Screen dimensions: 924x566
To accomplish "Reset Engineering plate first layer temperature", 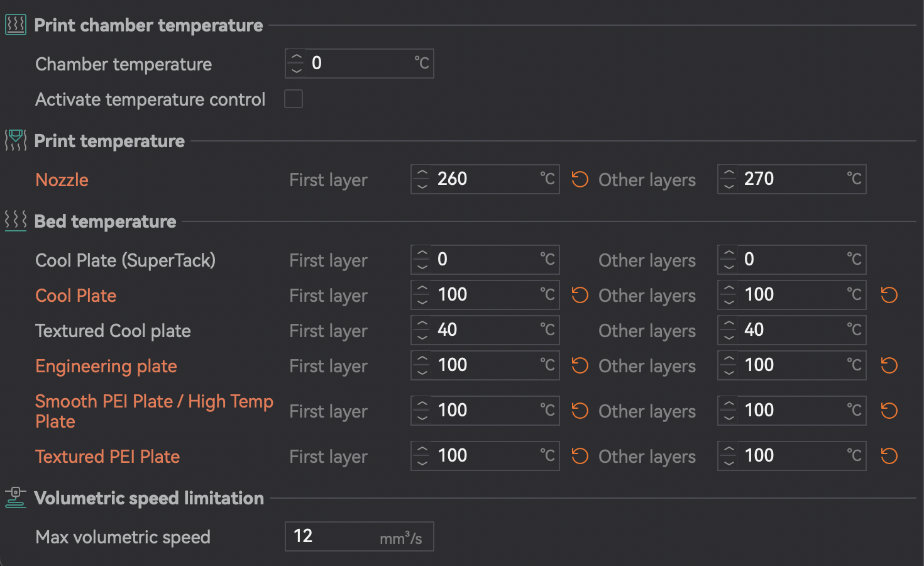I will 580,365.
